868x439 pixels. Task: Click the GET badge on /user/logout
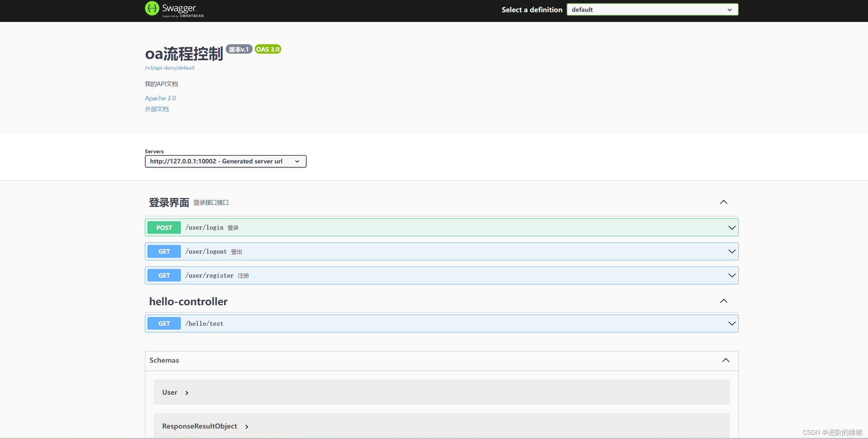coord(164,251)
